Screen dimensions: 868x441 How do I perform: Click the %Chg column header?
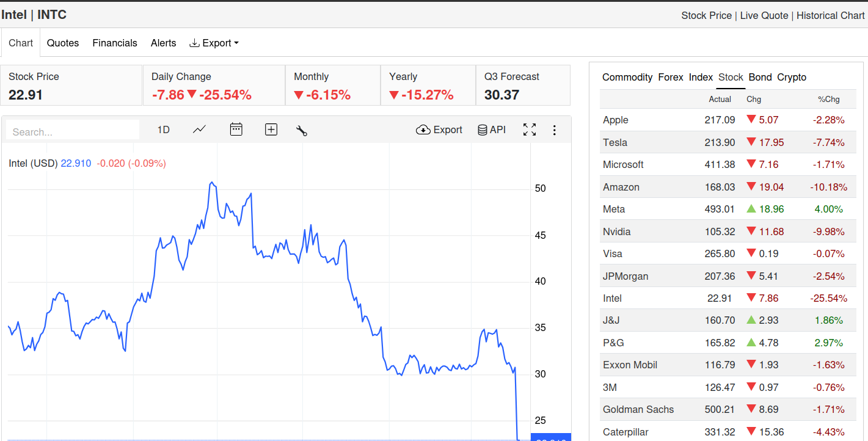[829, 99]
